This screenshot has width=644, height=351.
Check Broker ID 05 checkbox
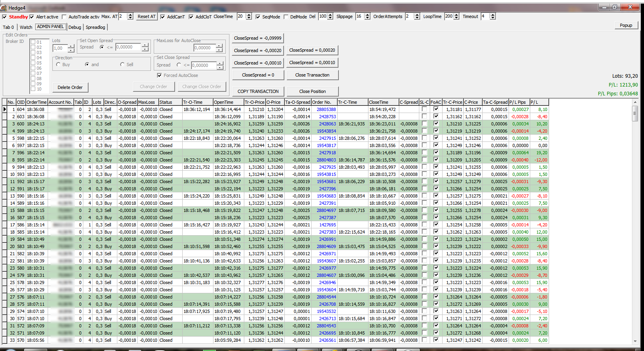pos(33,63)
